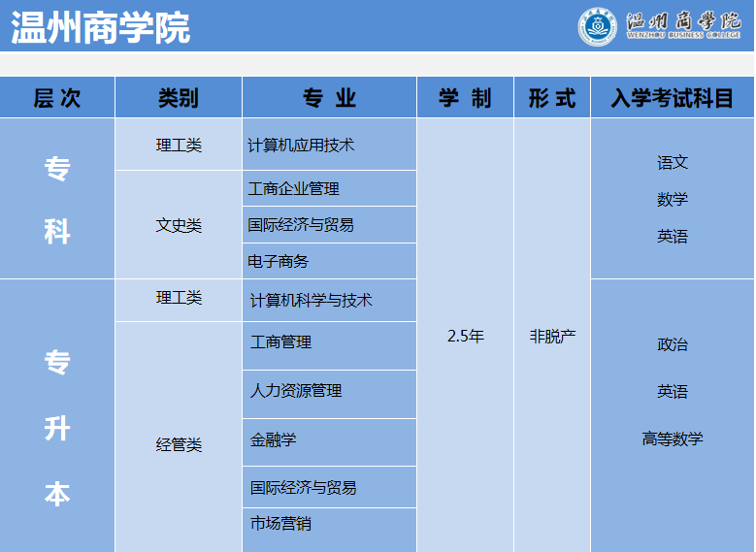The width and height of the screenshot is (756, 552).
Task: Click 英语 listed below 数学
Action: click(673, 237)
